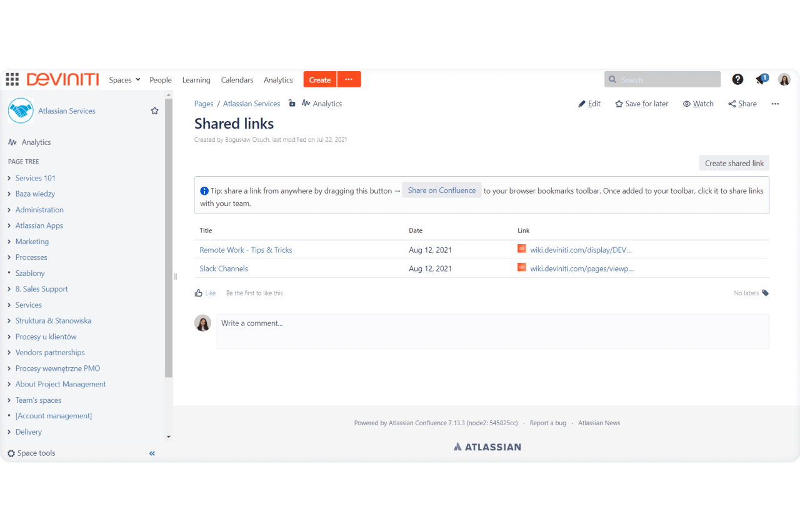Click the Create shared link button

pyautogui.click(x=734, y=162)
